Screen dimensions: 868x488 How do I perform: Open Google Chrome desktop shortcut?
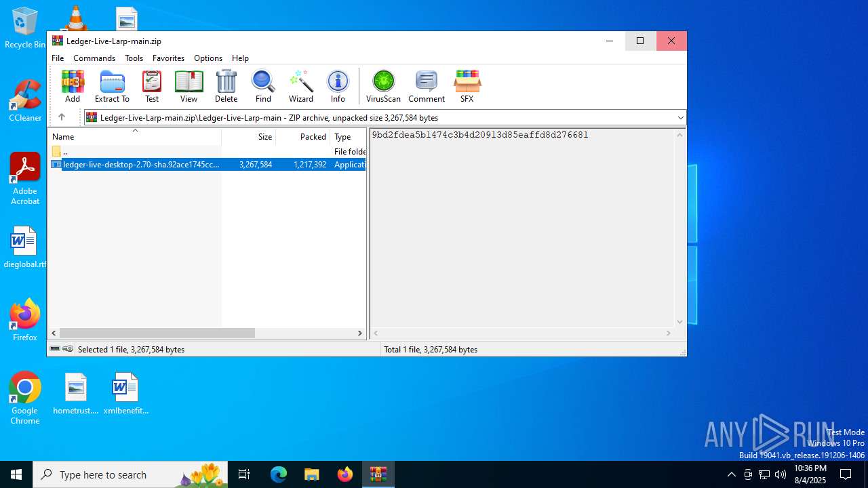click(x=25, y=399)
